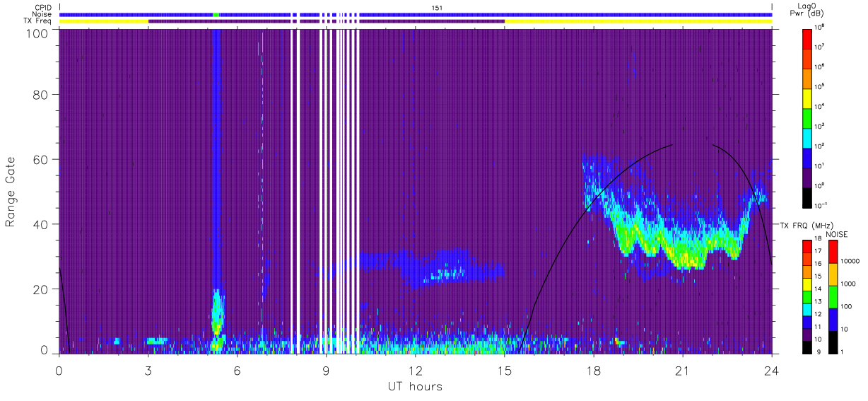Click the 9 tick label on the UT hours axis
Image resolution: width=868 pixels, height=401 pixels.
(326, 369)
